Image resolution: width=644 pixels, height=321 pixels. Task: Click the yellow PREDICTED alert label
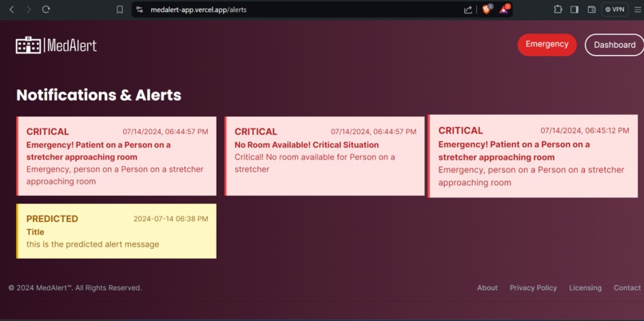(52, 219)
